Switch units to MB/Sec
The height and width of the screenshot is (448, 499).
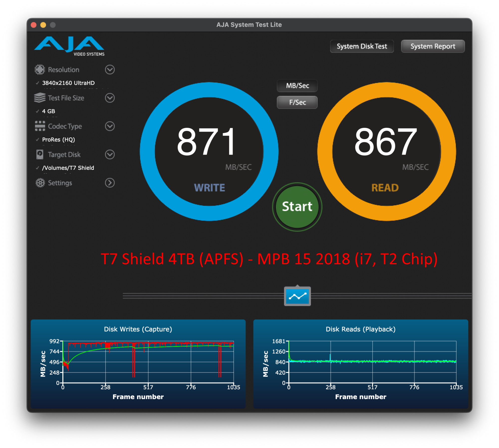point(297,86)
